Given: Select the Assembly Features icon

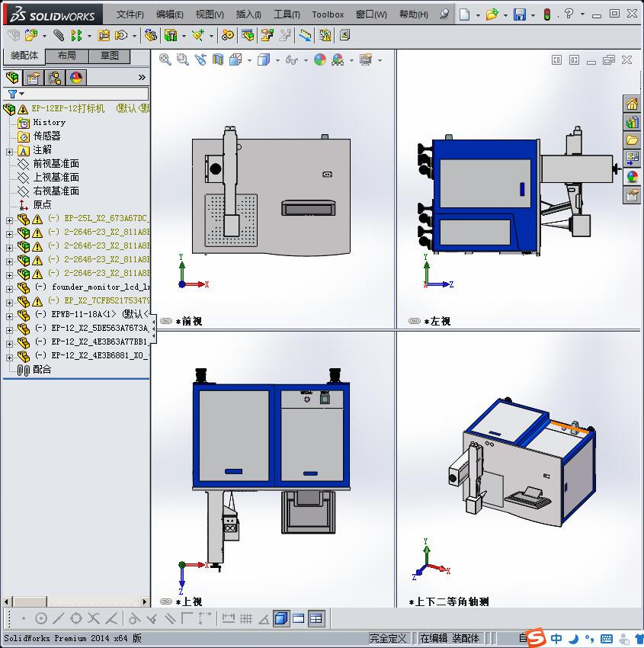Looking at the screenshot, I should pyautogui.click(x=171, y=36).
